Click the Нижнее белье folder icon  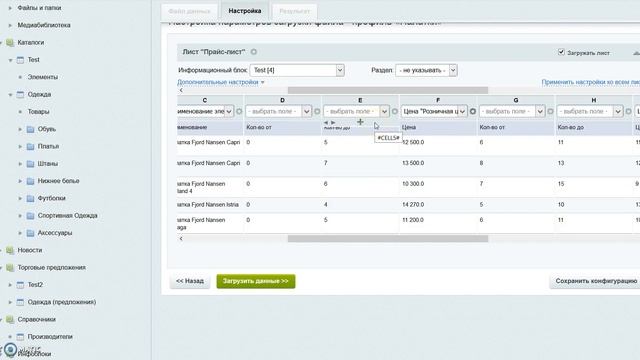pyautogui.click(x=30, y=181)
